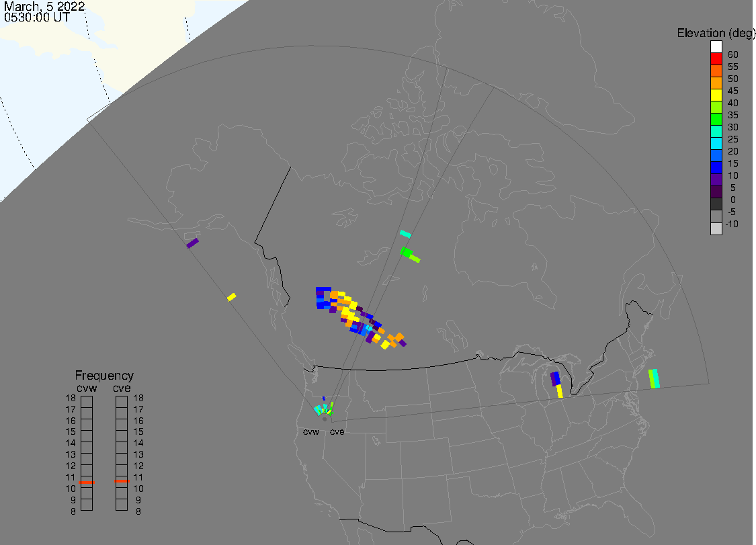Click the purple echo over Alaska
Screen dimensions: 756x545
click(192, 243)
